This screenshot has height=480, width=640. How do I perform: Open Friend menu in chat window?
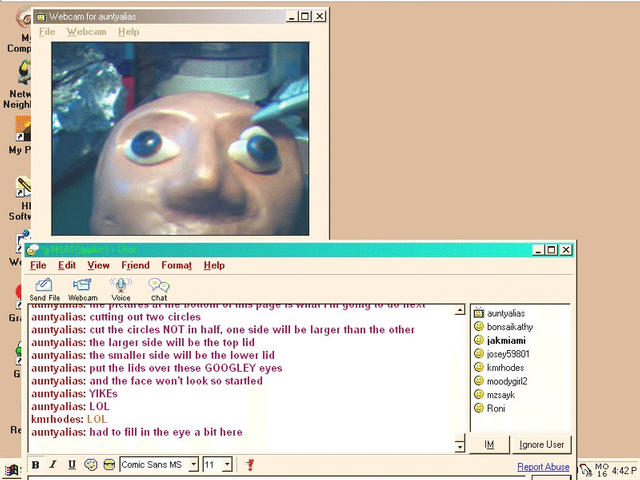(136, 265)
